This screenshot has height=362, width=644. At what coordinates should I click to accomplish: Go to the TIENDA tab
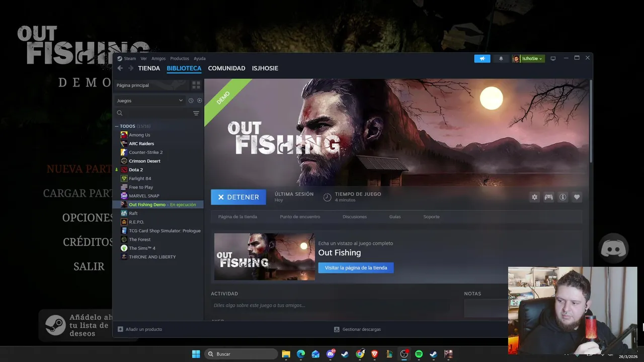point(149,68)
